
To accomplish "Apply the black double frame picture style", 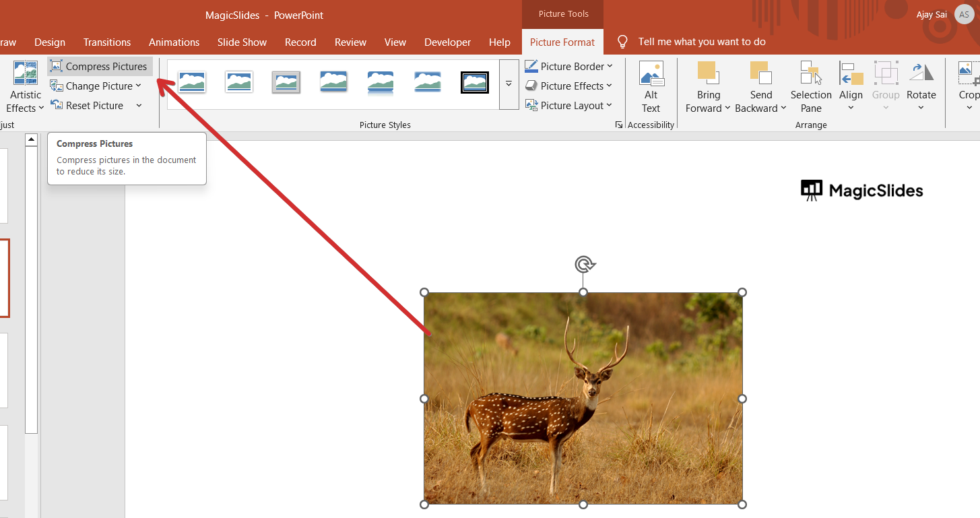I will tap(475, 83).
